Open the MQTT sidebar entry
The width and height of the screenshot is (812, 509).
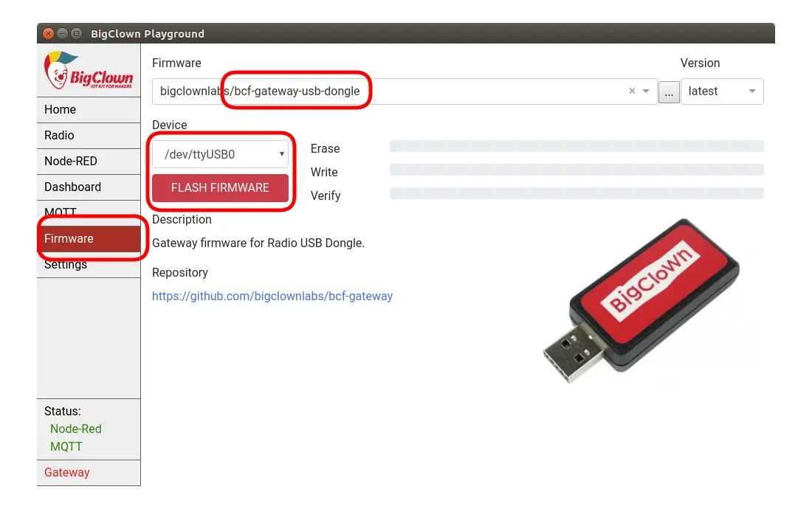point(89,212)
